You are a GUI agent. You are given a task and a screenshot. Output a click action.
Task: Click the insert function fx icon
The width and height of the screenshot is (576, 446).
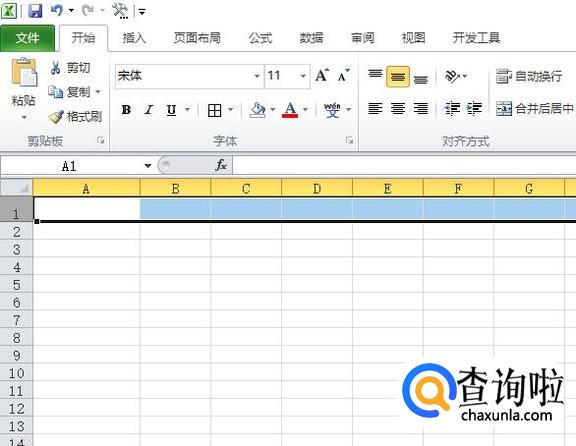point(221,165)
